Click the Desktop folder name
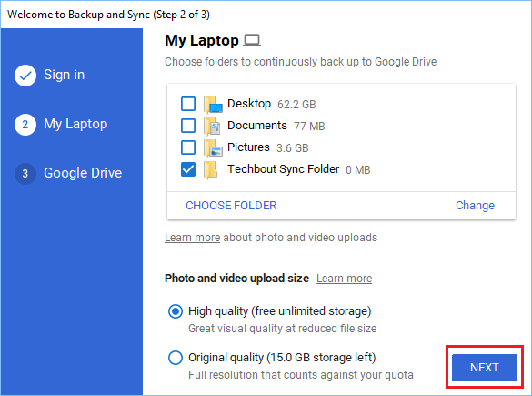Screen dimensions: 532x396 click(249, 103)
